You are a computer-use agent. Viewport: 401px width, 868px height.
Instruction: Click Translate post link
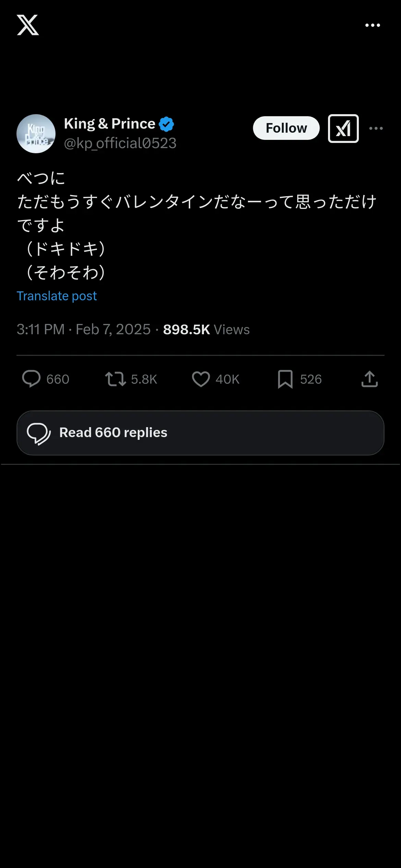tap(57, 296)
